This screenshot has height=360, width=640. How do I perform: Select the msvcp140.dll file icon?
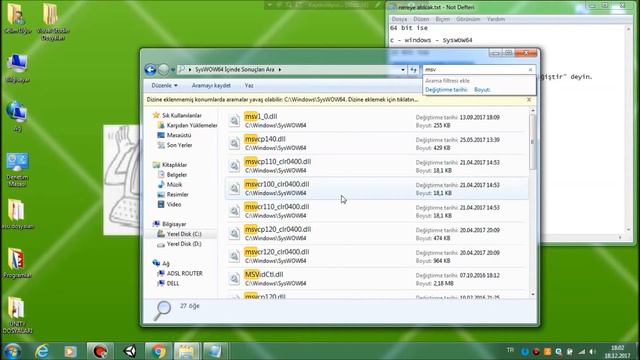tap(234, 143)
